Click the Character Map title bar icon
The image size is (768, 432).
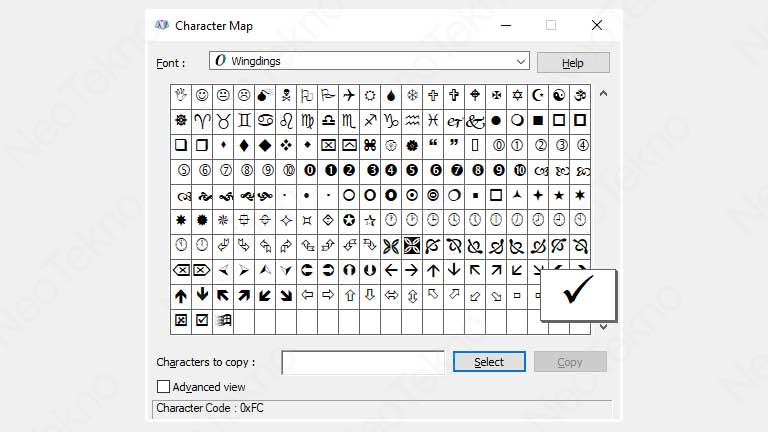pos(162,25)
